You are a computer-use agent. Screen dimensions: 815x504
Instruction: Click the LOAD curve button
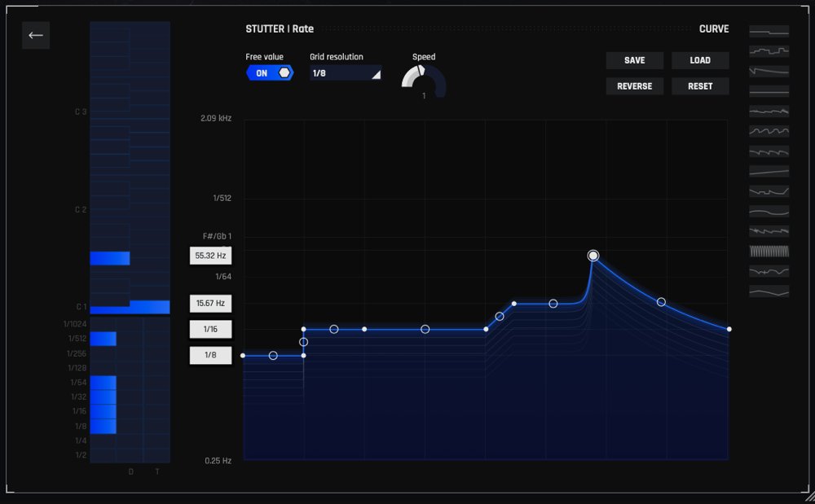point(700,60)
